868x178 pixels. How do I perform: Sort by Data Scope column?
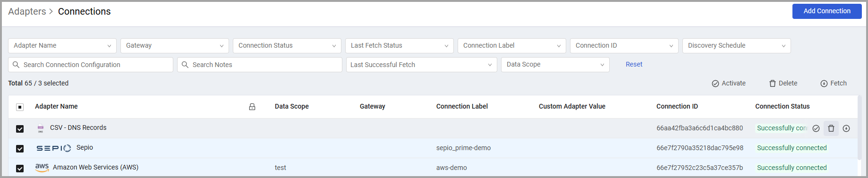click(292, 106)
